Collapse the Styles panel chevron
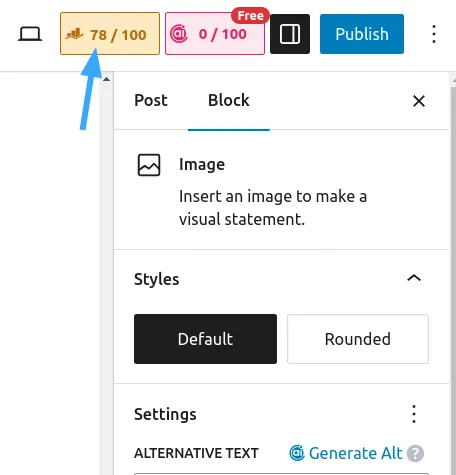The height and width of the screenshot is (475, 456). (414, 278)
